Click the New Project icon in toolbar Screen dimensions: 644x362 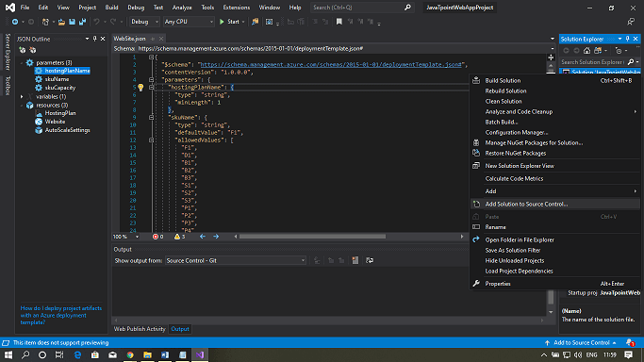[x=45, y=22]
